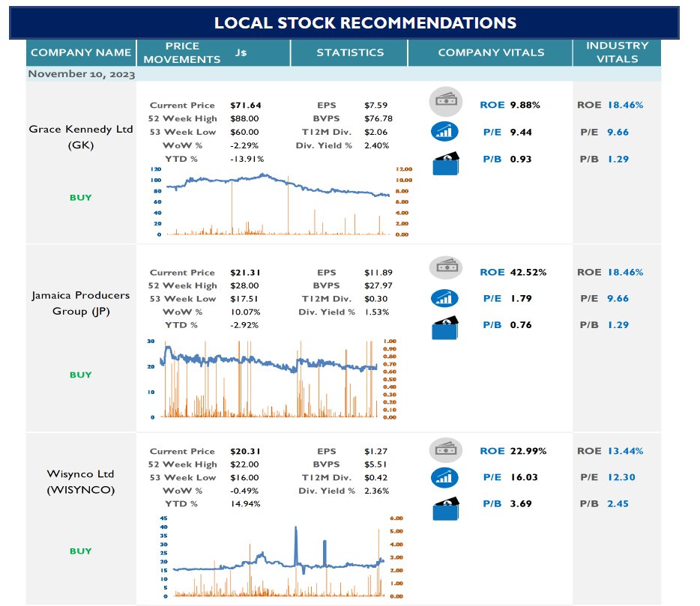Click the BUY rating under Jamaica Producers
Screen dimensions: 700x606
pyautogui.click(x=81, y=375)
